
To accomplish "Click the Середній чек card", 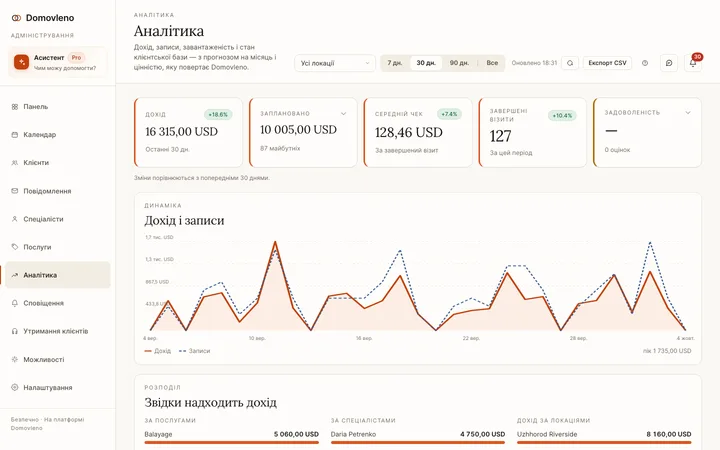I will tap(418, 132).
